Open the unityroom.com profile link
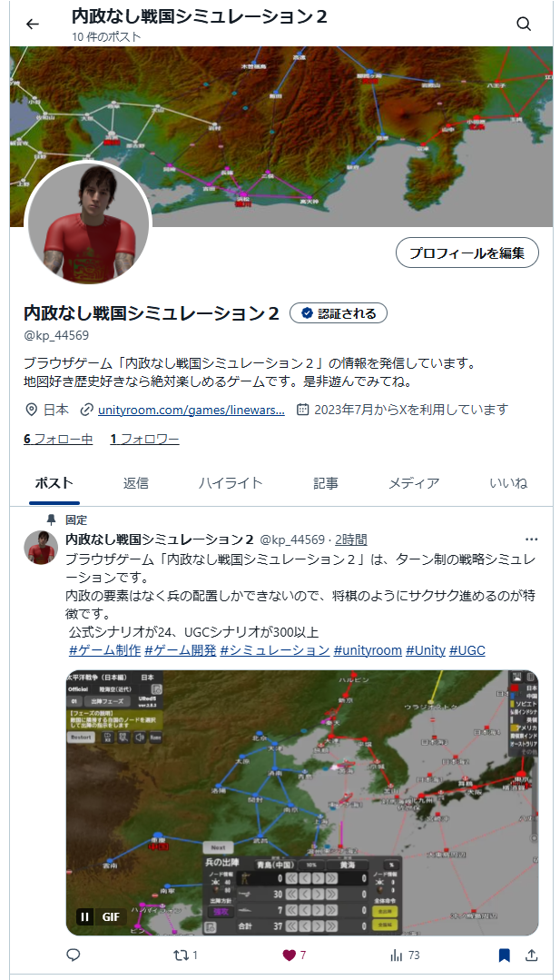560x980 pixels. point(191,410)
